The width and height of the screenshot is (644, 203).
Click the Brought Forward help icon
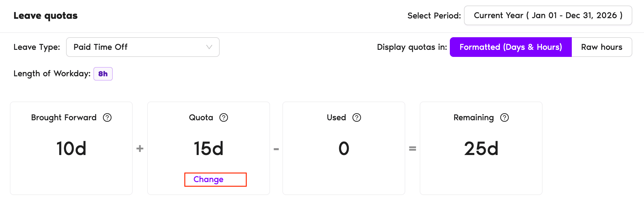107,117
